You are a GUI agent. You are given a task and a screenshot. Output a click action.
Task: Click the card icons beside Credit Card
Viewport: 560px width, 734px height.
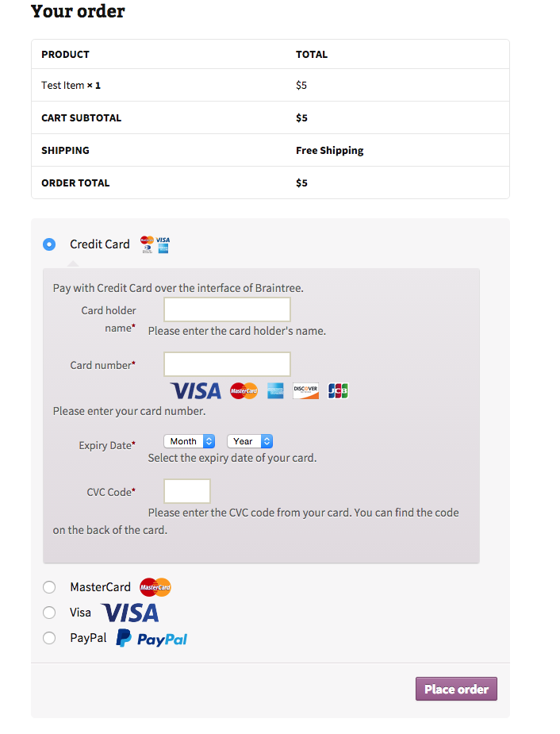coord(155,244)
